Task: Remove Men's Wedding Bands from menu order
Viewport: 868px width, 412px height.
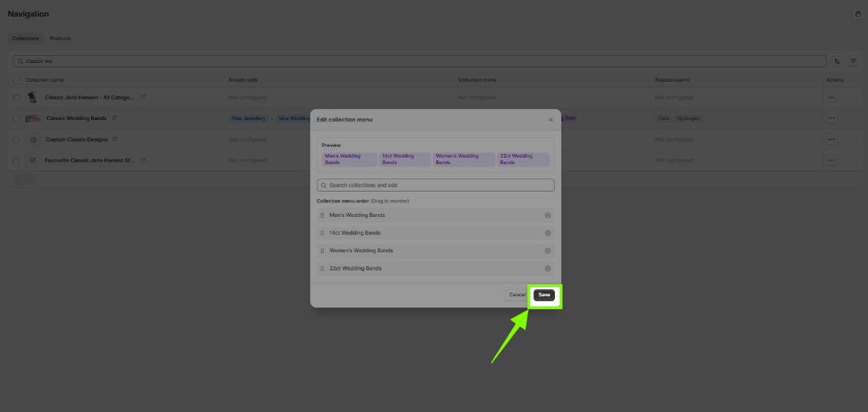Action: pos(548,215)
